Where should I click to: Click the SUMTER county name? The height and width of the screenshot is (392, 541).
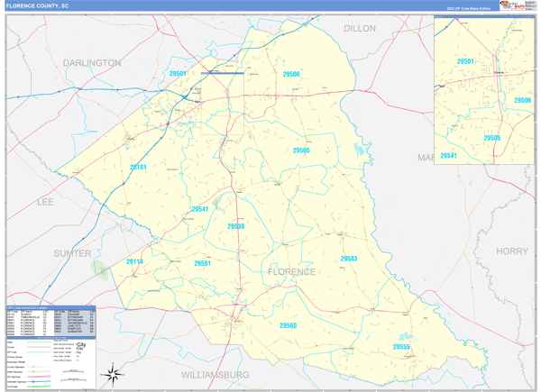coord(72,253)
